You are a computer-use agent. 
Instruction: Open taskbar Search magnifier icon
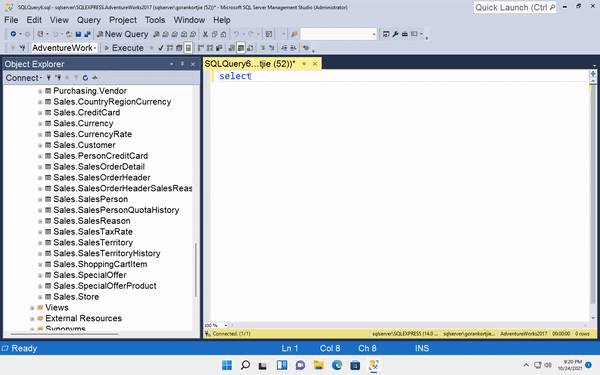[245, 365]
